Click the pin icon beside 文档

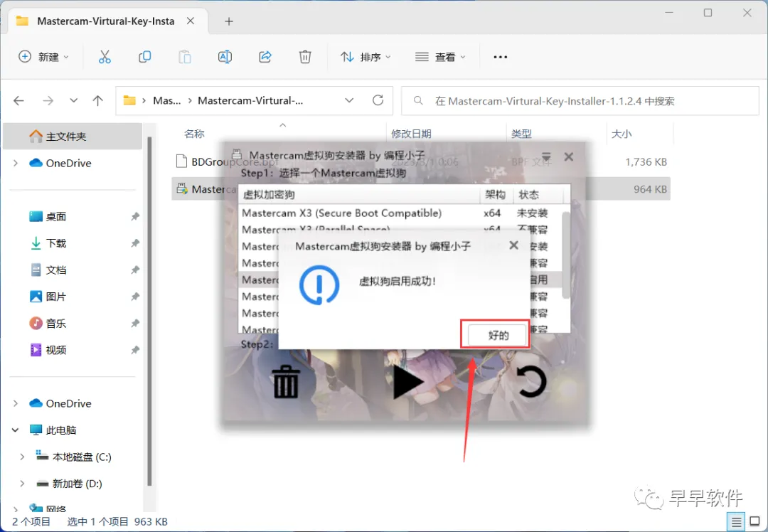coord(135,270)
